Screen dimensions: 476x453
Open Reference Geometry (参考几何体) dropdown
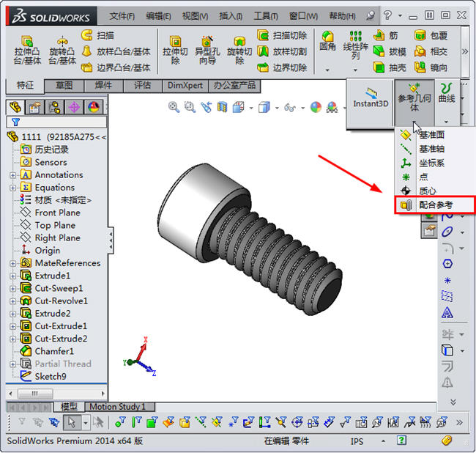click(x=414, y=97)
